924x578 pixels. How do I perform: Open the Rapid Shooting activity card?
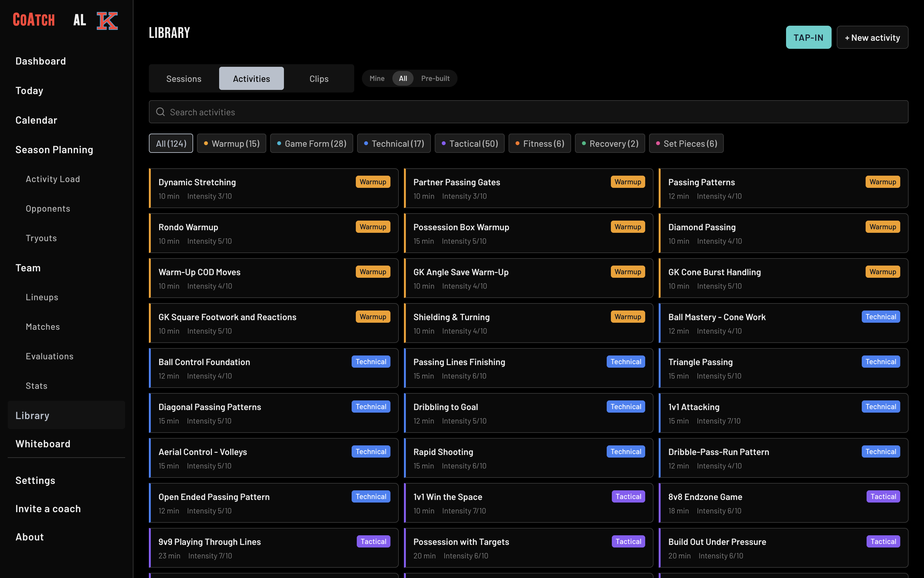coord(528,458)
